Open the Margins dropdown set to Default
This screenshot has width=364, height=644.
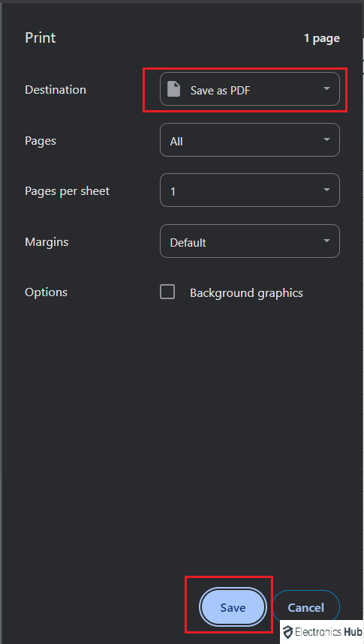[x=250, y=241]
